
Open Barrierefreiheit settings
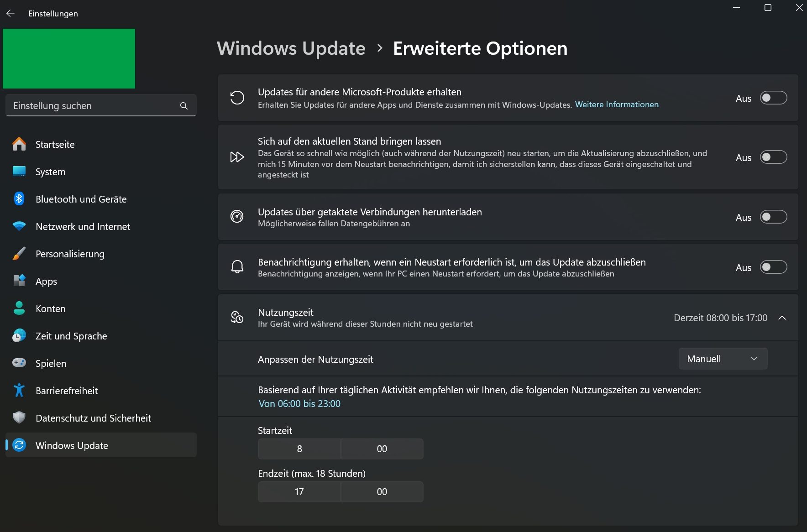[x=101, y=391]
